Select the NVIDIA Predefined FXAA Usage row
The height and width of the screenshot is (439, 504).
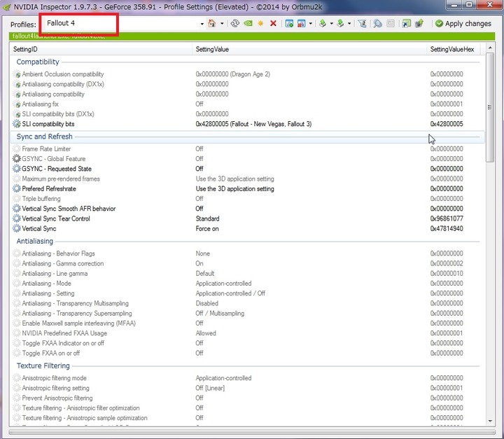(248, 333)
